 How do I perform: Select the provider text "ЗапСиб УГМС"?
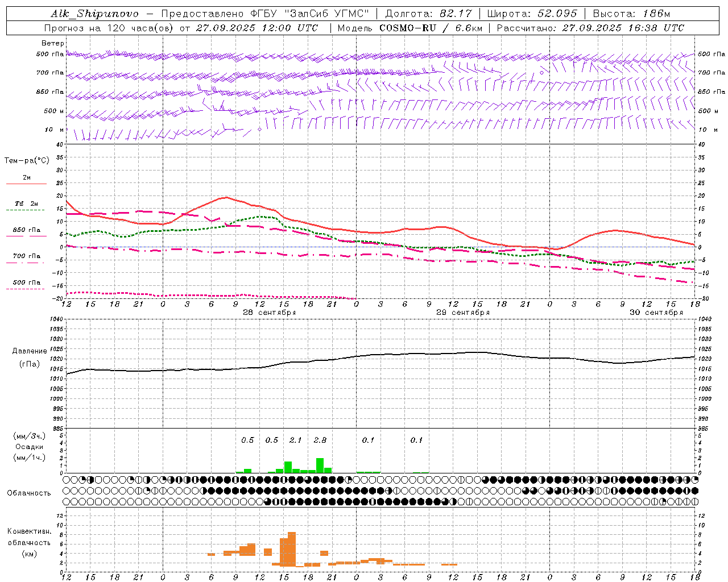pos(328,14)
